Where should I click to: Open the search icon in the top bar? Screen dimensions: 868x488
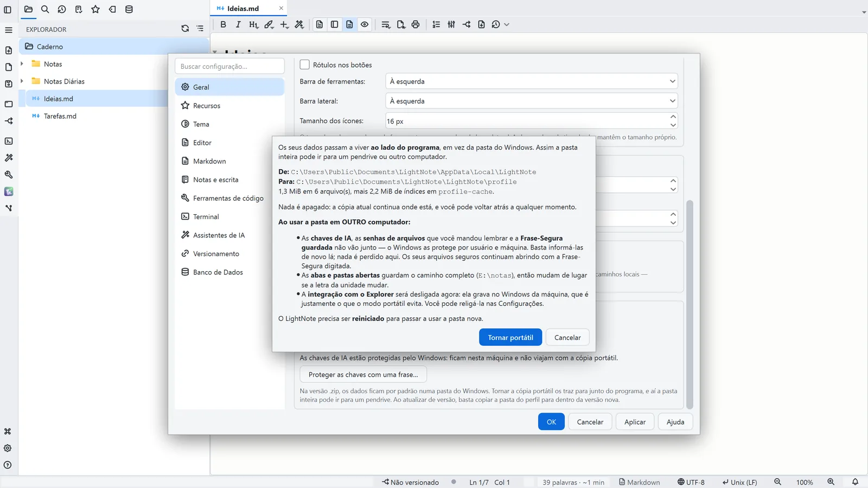tap(45, 9)
